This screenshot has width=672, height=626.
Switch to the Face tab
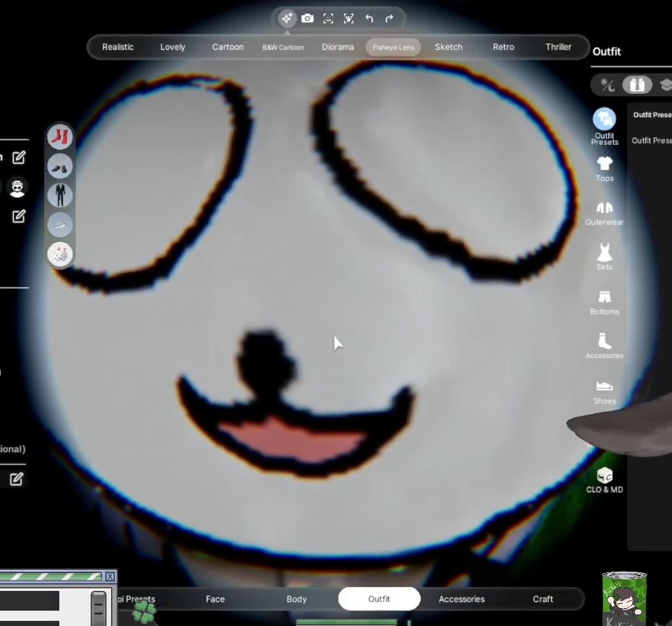coord(215,599)
